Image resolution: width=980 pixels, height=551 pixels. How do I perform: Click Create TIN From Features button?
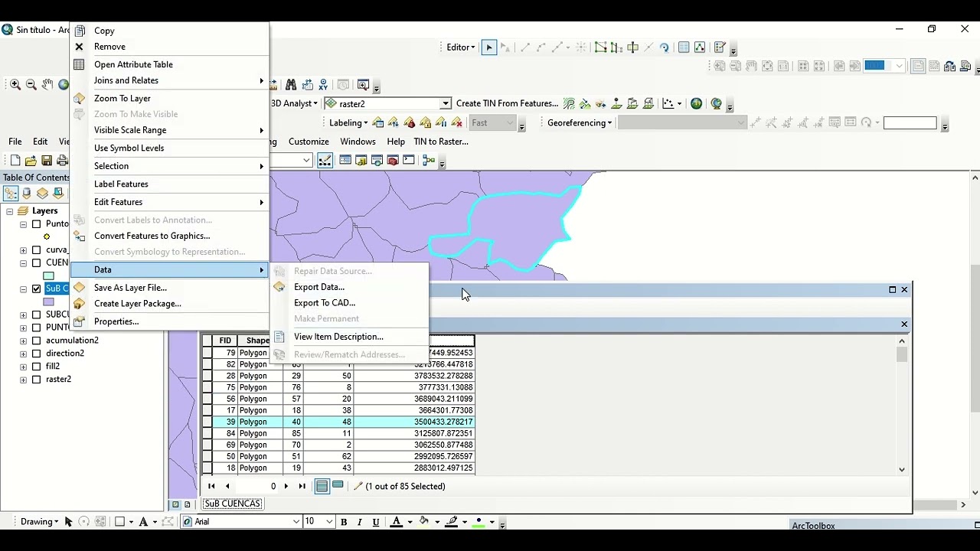(507, 104)
